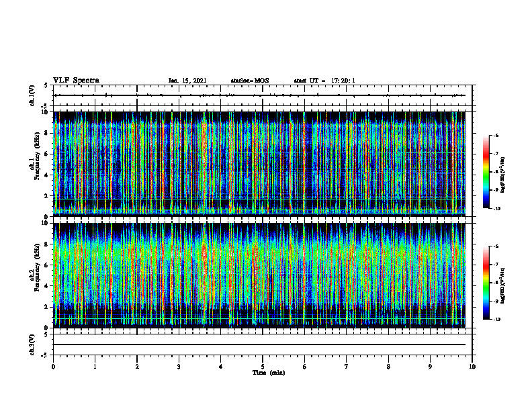Screen dimensions: 532x411
Task: Click the 'station=MOS' label
Action: [250, 81]
